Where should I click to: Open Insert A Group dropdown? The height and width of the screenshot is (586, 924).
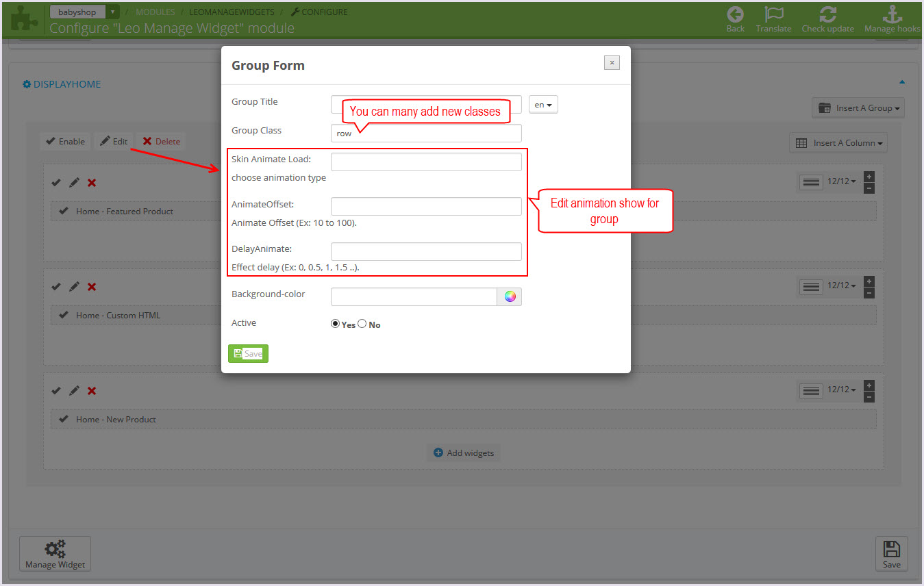click(858, 107)
